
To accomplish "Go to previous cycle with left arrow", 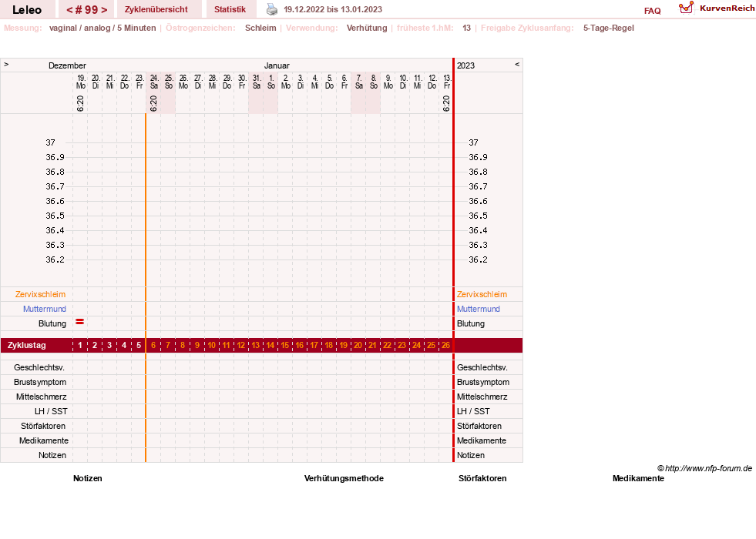I will 69,10.
